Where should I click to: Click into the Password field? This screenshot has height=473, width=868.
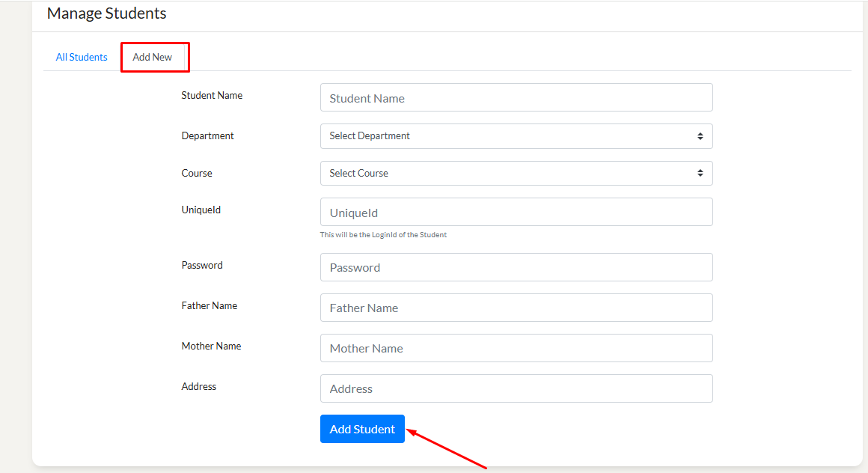(516, 267)
